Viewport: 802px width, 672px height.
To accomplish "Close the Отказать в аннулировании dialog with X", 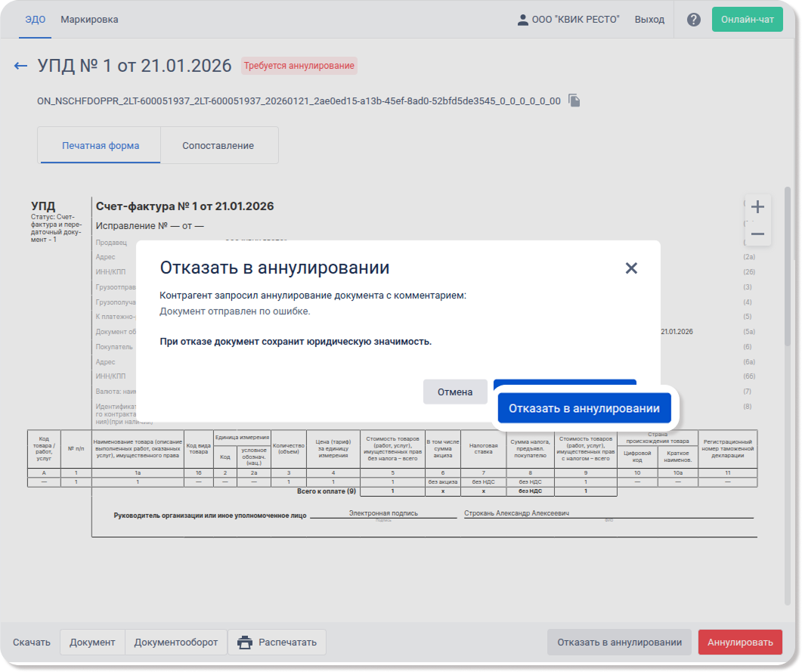I will [x=631, y=268].
